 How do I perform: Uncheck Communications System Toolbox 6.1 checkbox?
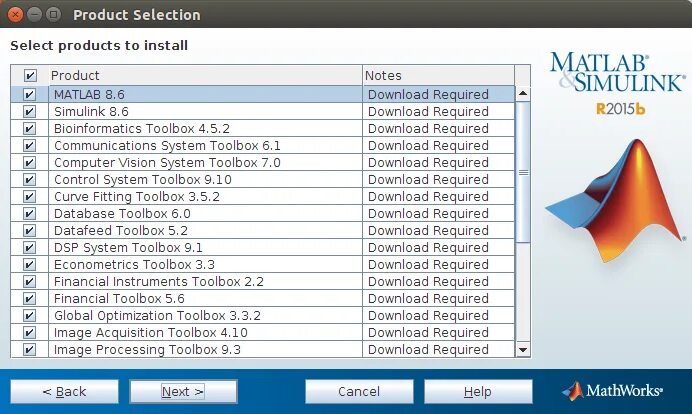(30, 145)
